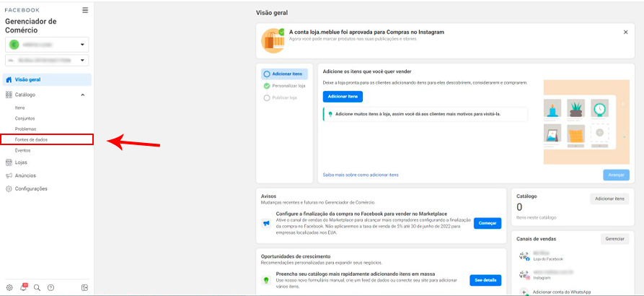Click the Configurações gear icon in menu

pos(9,188)
